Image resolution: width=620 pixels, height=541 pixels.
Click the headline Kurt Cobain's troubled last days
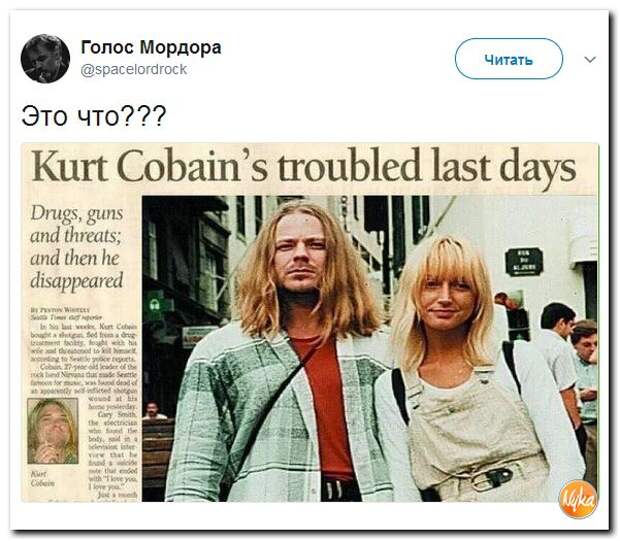click(303, 165)
